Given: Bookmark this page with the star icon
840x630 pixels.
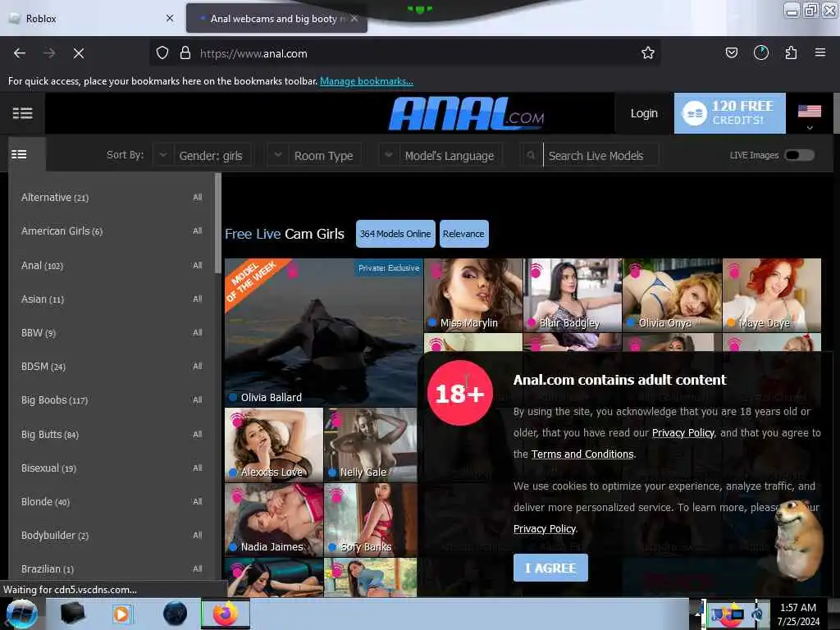Looking at the screenshot, I should [x=648, y=53].
